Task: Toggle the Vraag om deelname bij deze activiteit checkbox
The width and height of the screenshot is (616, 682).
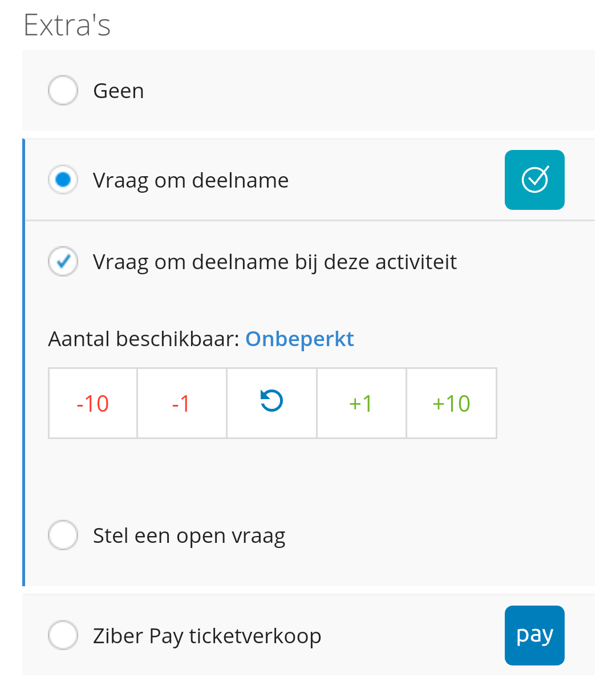Action: [x=63, y=261]
